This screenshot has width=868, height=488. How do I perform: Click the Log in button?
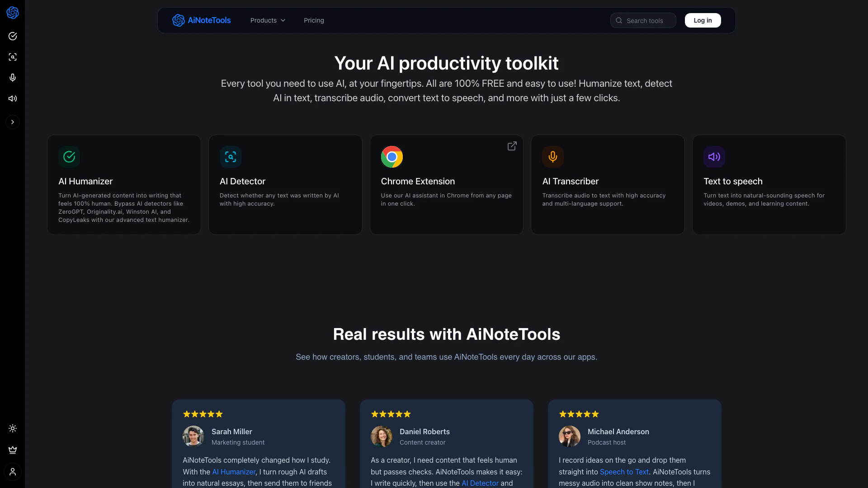click(x=703, y=20)
